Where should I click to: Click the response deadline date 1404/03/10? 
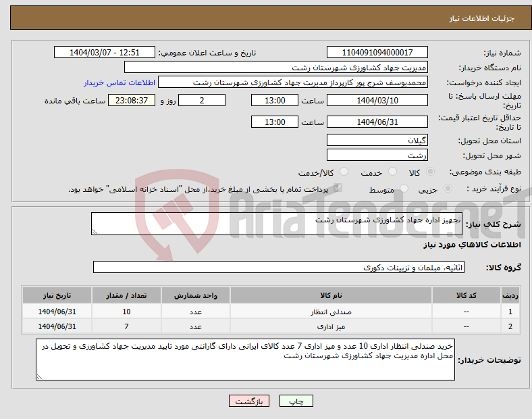coord(377,101)
